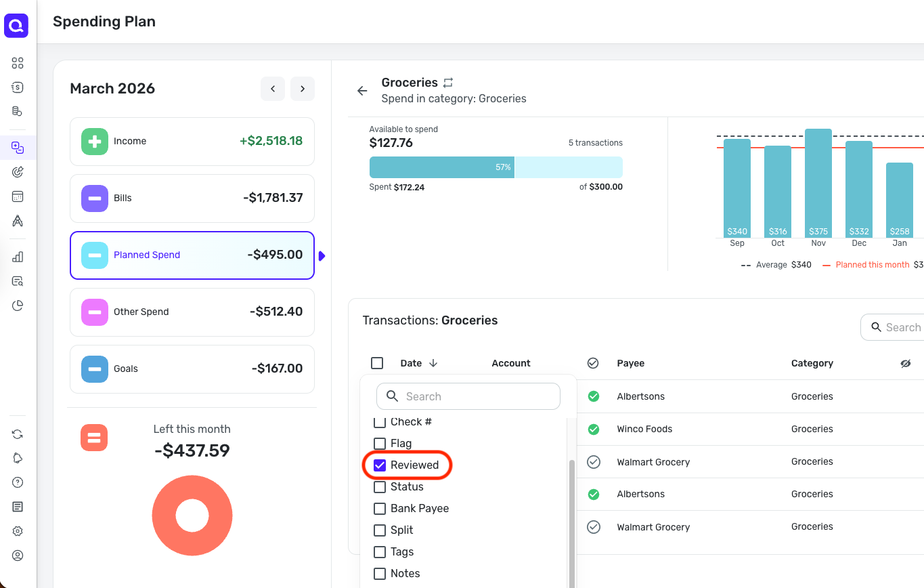Click the Quicken logo in the sidebar
This screenshot has height=588, width=924.
coord(16,26)
